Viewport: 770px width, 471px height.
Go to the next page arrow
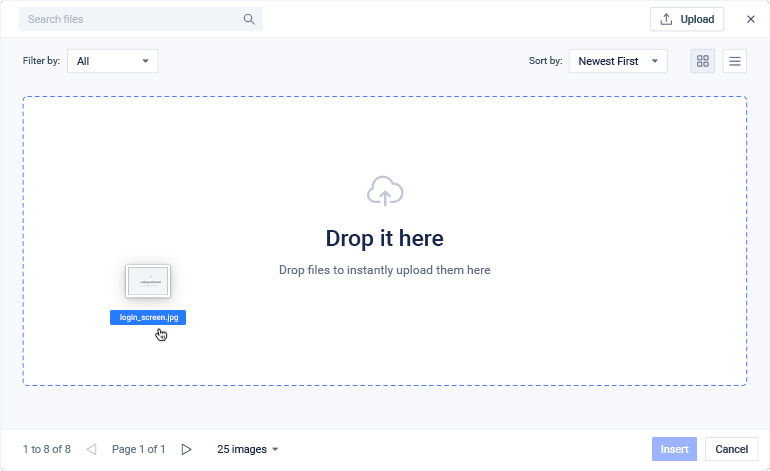186,449
